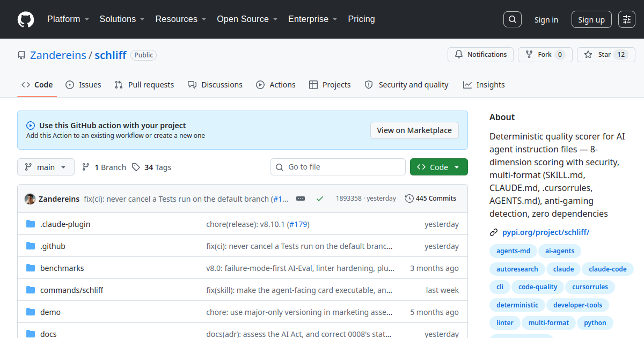
Task: Expand commit message ellipsis button
Action: coord(301,199)
